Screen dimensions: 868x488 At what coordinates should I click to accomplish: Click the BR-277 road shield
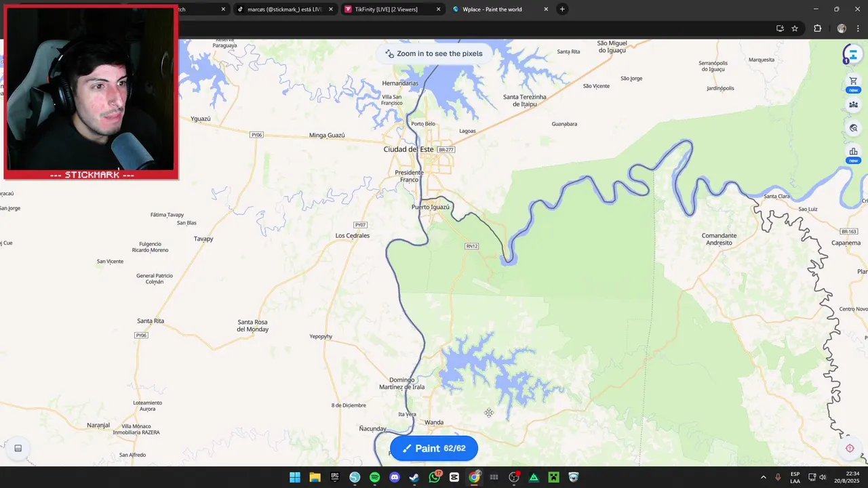[x=446, y=150]
